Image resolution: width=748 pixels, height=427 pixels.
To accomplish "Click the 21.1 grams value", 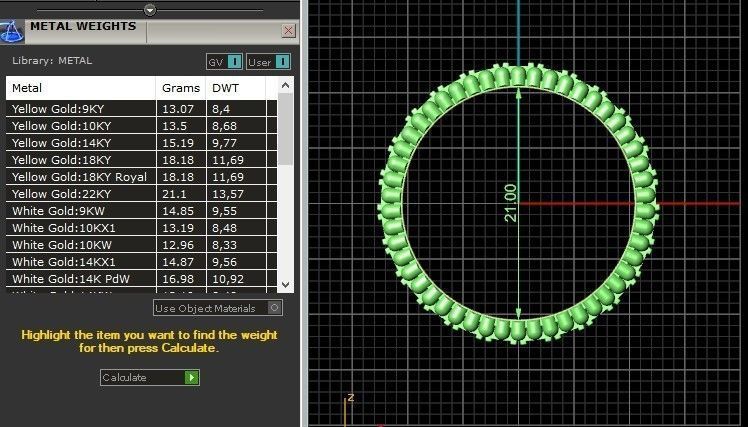I will 174,194.
